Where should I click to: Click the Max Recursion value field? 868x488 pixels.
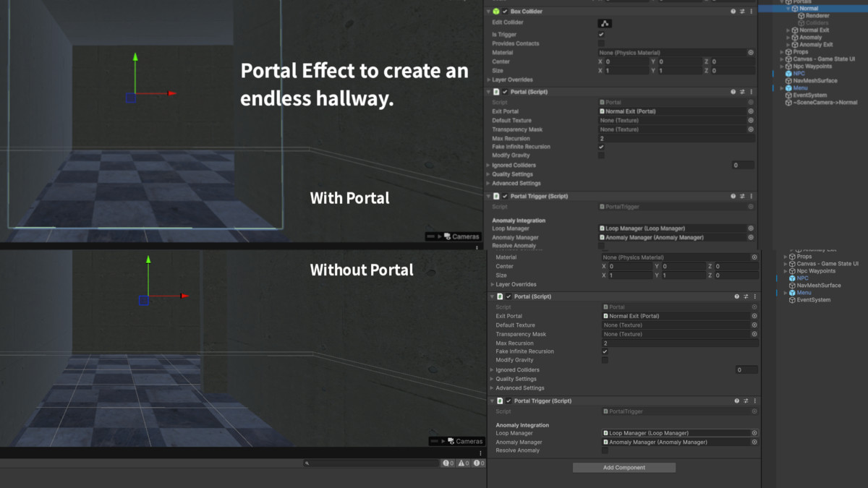pyautogui.click(x=651, y=138)
